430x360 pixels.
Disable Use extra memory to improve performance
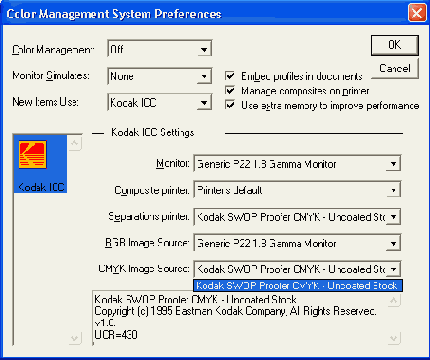[x=230, y=105]
